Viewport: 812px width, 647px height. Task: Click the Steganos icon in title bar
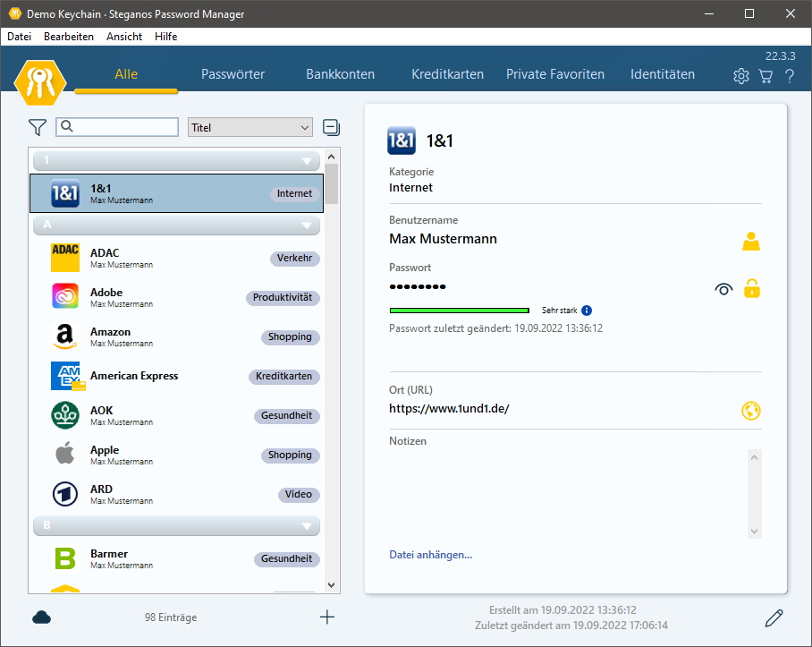[15, 13]
